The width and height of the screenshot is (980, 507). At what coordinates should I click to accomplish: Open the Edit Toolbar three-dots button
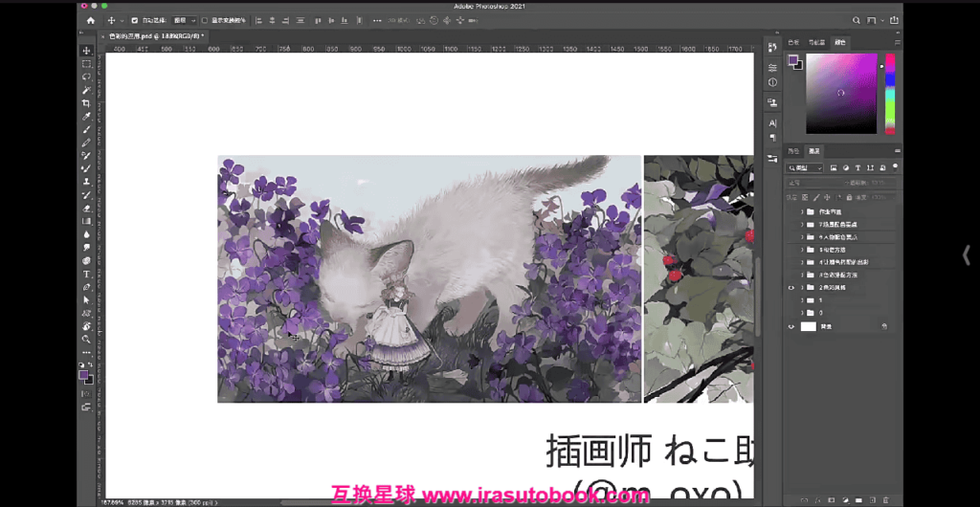[x=87, y=353]
